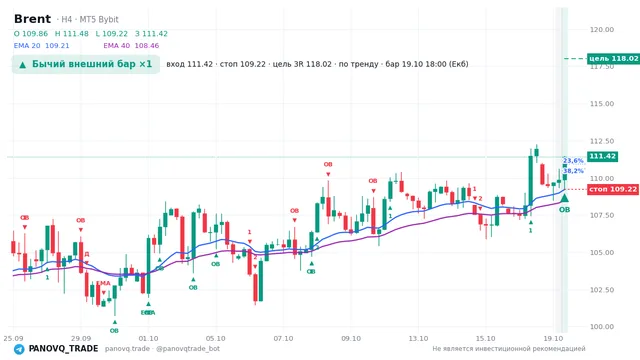
Task: Click the вход 111.42 trade details text
Action: pyautogui.click(x=317, y=64)
